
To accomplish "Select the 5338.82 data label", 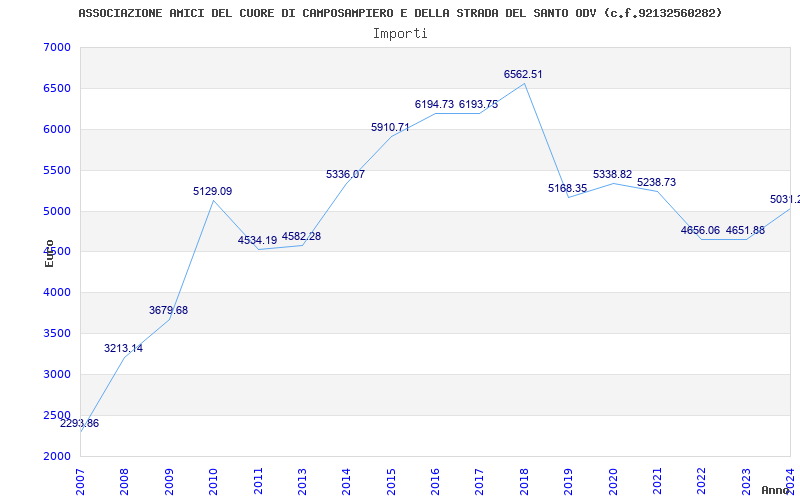I will [612, 174].
